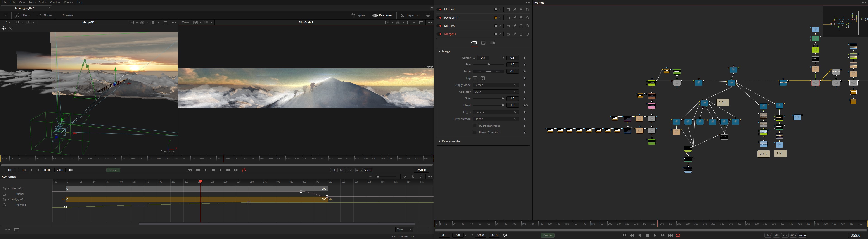The image size is (868, 239).
Task: Open the Effects library panel
Action: (23, 15)
